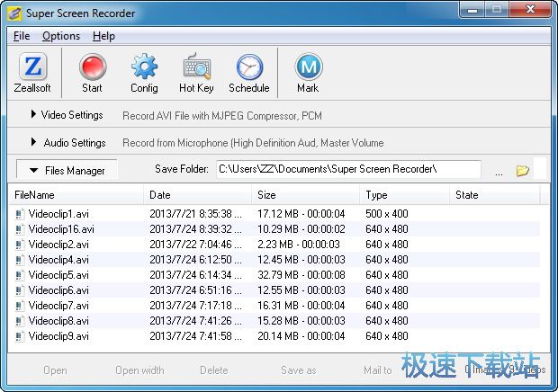Click the Videoclip1.avi file icon
The image size is (558, 392).
pyautogui.click(x=20, y=214)
